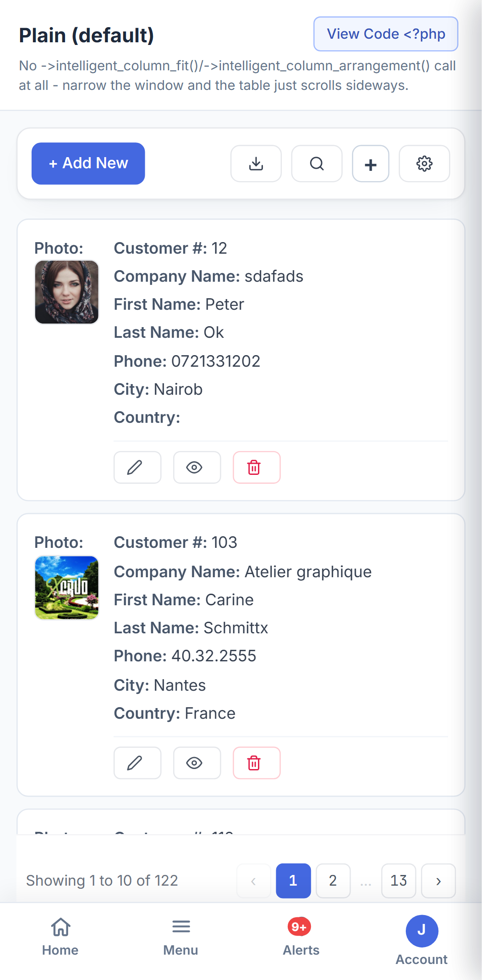Open the Menu tab
Viewport: 482px width, 980px height.
[x=181, y=937]
